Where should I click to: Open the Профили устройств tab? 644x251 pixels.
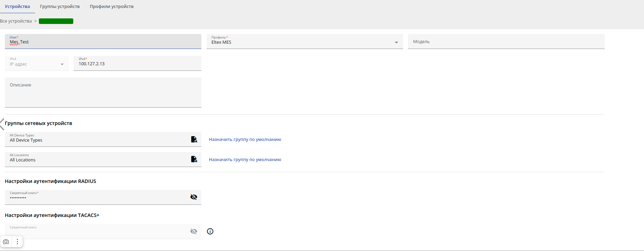click(x=111, y=7)
